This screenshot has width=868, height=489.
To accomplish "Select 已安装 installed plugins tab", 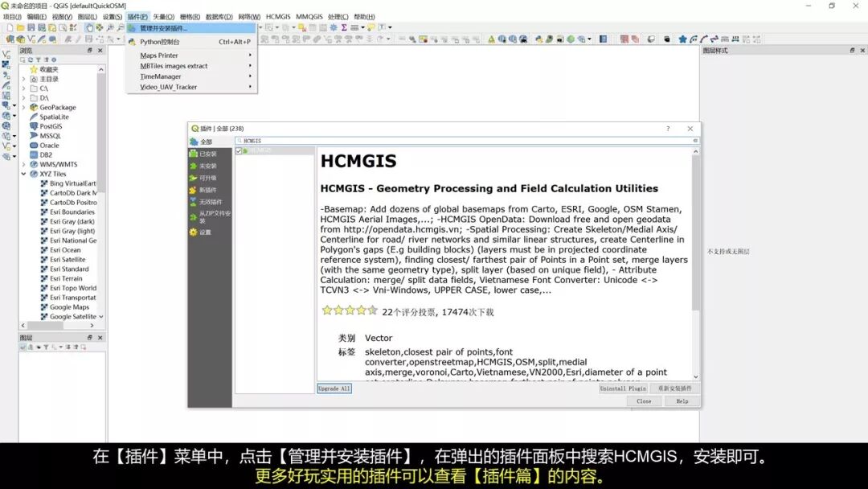I will pos(210,154).
